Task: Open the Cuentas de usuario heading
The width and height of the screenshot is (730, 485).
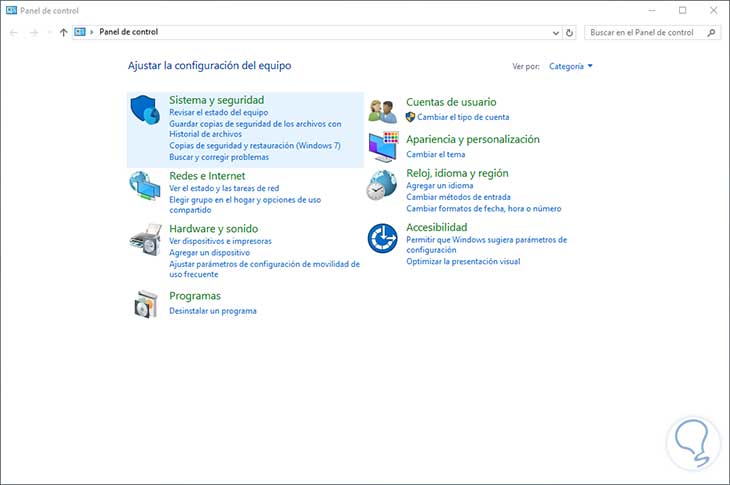Action: pyautogui.click(x=451, y=102)
